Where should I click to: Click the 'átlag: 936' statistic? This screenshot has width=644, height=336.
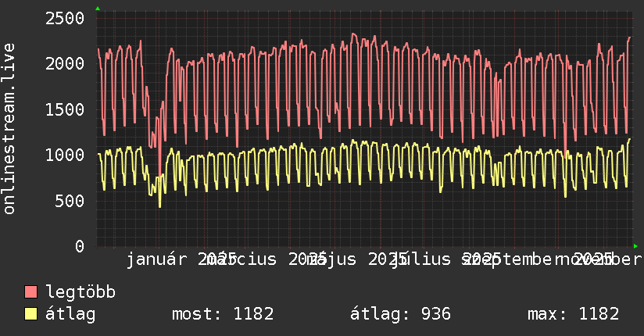pyautogui.click(x=400, y=314)
